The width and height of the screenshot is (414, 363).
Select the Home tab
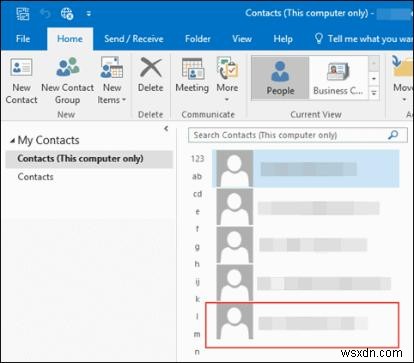(x=70, y=39)
